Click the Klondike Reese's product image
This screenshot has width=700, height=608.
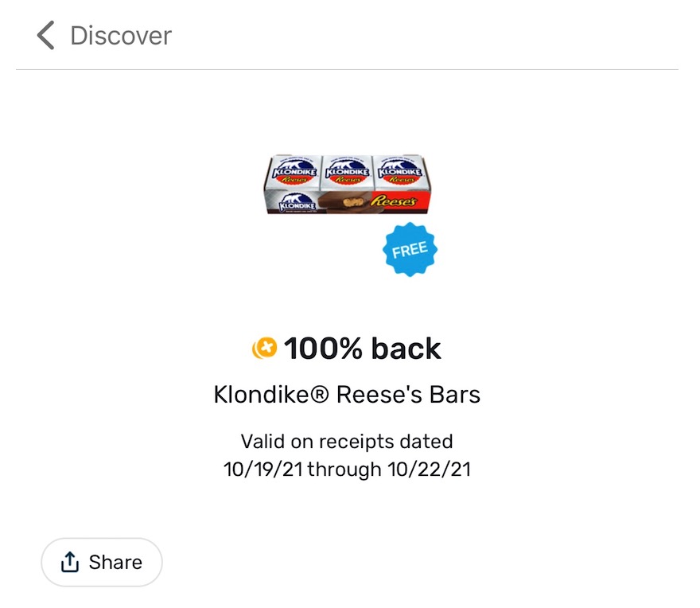click(x=348, y=181)
